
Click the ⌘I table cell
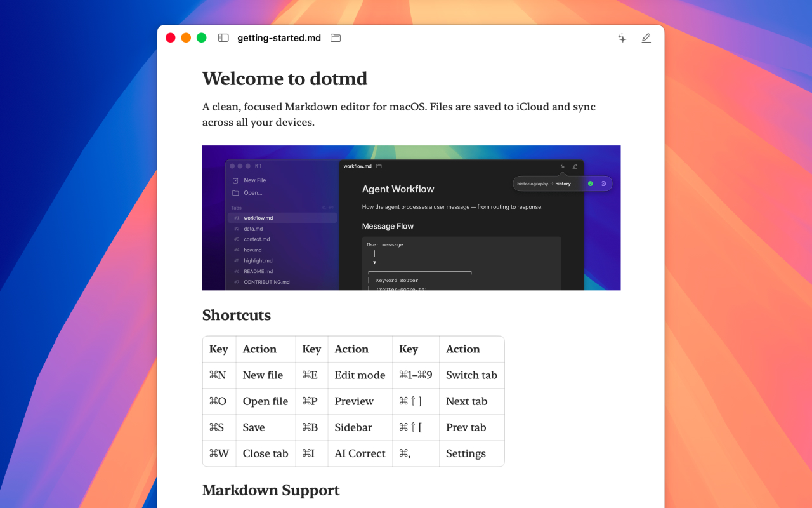(x=311, y=453)
